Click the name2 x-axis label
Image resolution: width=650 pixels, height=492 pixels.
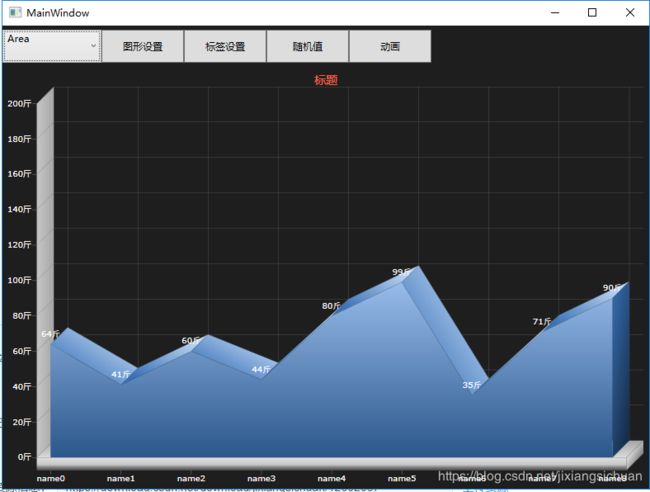(191, 478)
